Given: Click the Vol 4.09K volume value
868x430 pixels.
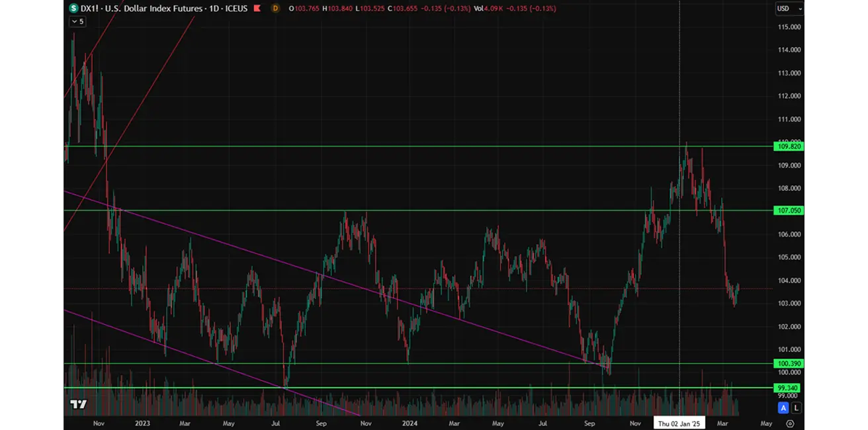Looking at the screenshot, I should pos(490,9).
